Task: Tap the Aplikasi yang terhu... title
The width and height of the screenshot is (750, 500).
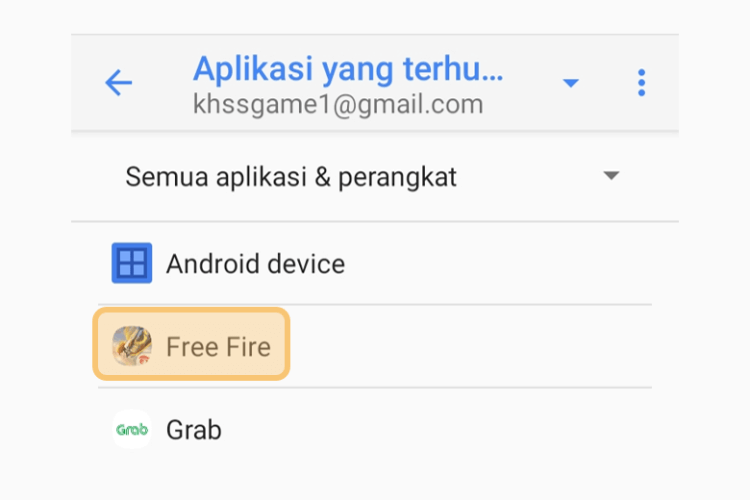Action: (x=348, y=68)
